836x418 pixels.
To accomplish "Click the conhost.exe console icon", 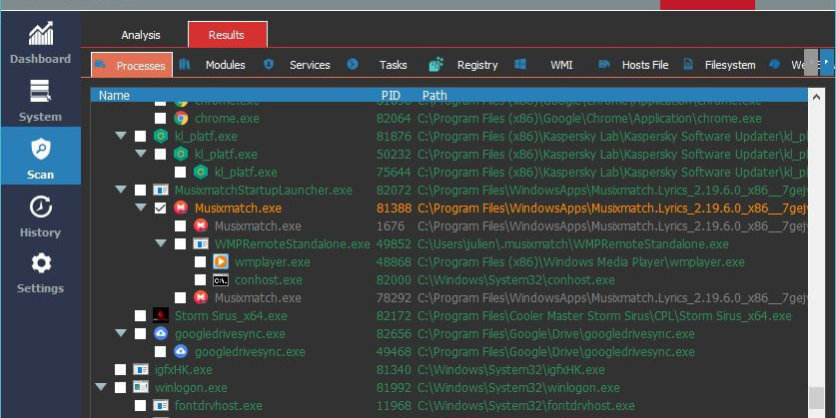I will point(221,280).
